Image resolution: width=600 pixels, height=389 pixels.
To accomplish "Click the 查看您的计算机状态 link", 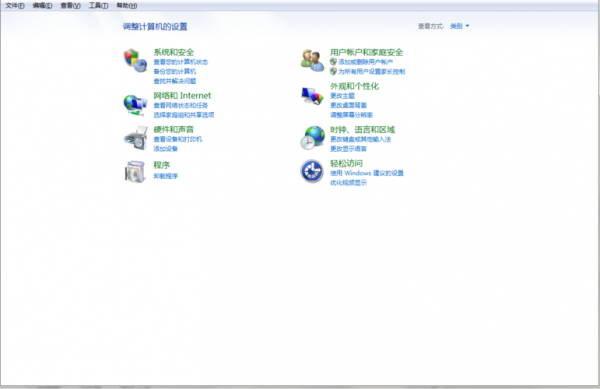I will click(x=181, y=62).
